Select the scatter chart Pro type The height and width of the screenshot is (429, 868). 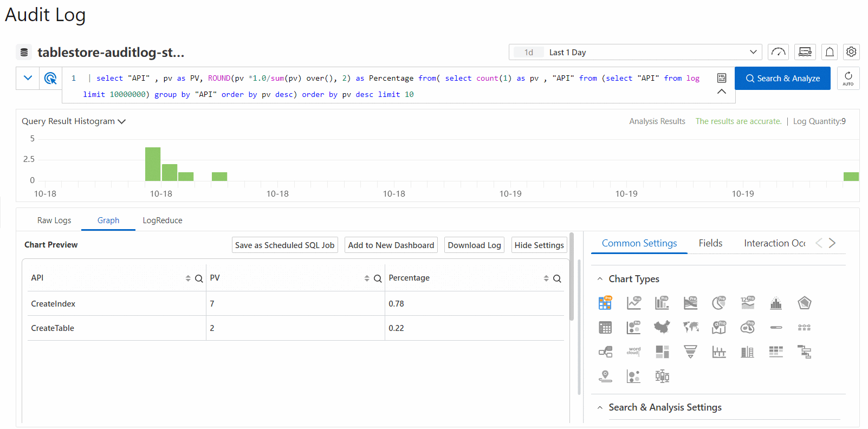[x=634, y=328]
